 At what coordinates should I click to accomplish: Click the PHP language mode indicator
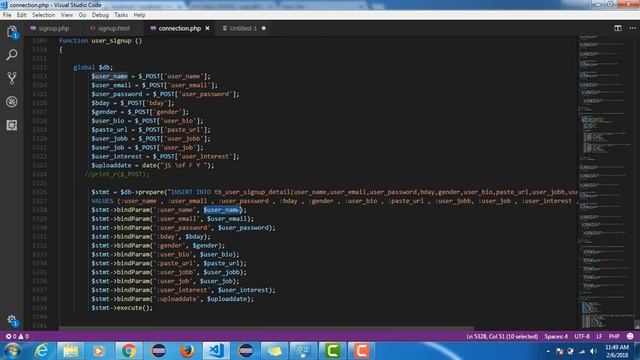click(614, 336)
